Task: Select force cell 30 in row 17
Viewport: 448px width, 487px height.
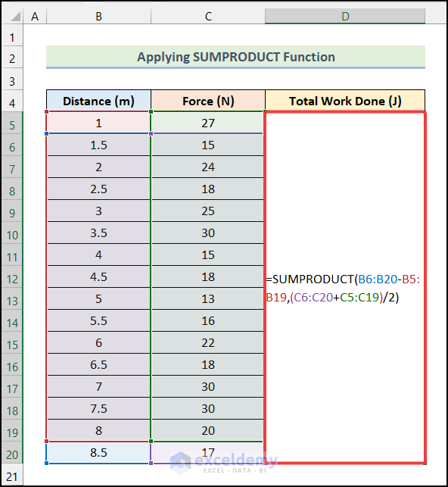Action: (x=208, y=387)
